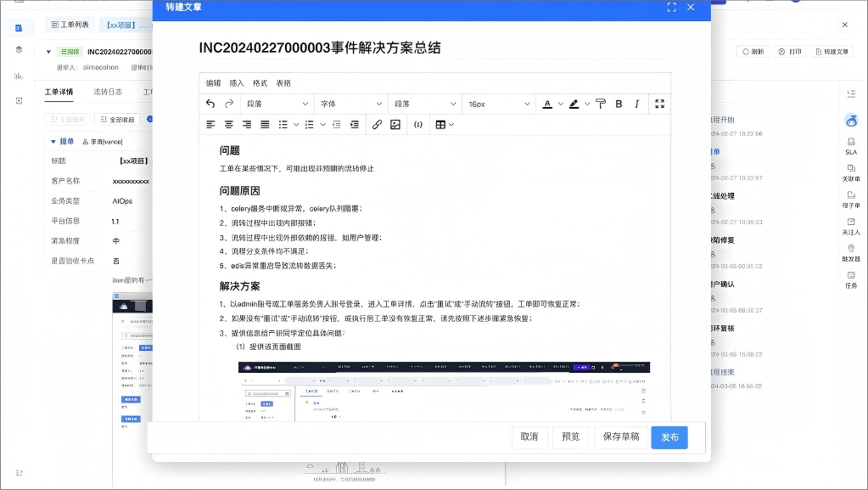Open the 表格 menu
868x490 pixels.
click(283, 83)
